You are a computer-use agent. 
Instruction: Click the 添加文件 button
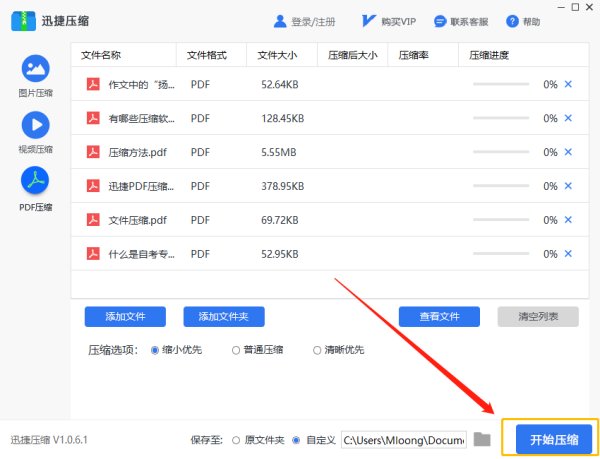(x=125, y=317)
